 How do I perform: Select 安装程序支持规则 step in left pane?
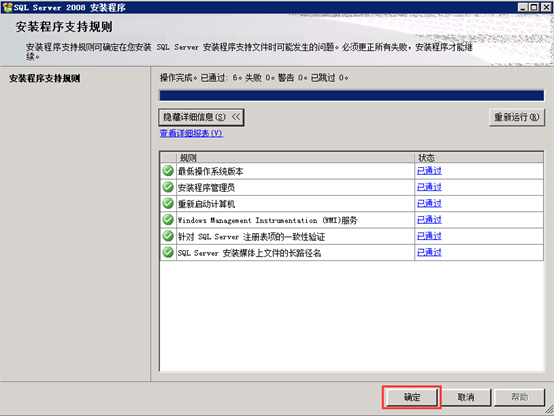tap(45, 78)
